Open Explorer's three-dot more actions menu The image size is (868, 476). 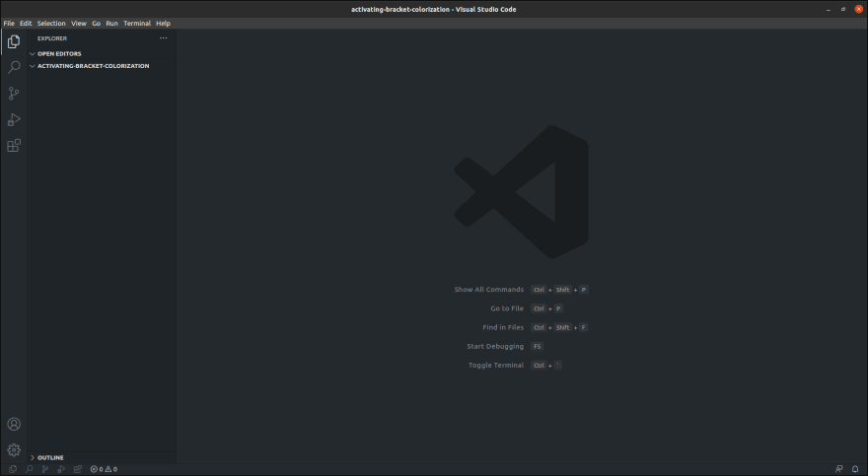pyautogui.click(x=164, y=38)
